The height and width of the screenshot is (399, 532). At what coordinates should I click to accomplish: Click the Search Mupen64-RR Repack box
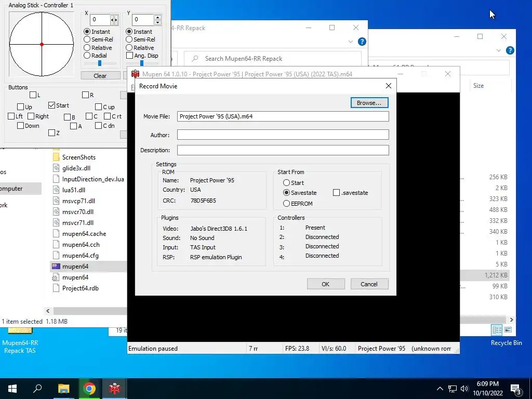pyautogui.click(x=273, y=59)
